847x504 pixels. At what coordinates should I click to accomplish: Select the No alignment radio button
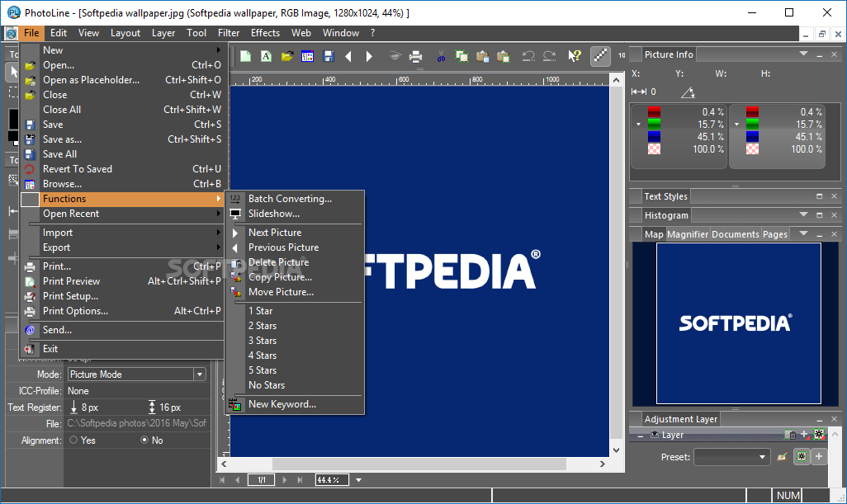(144, 440)
